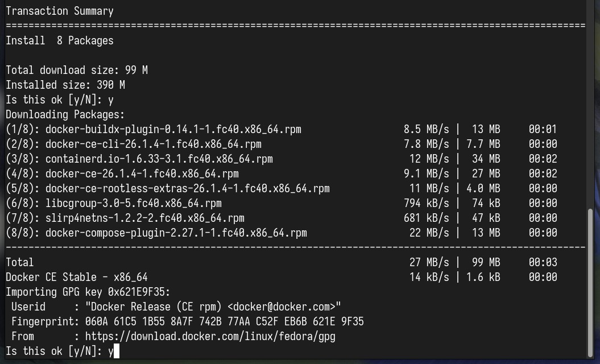600x364 pixels.
Task: Click docker-ce-rootless-extras package filename
Action: click(188, 189)
